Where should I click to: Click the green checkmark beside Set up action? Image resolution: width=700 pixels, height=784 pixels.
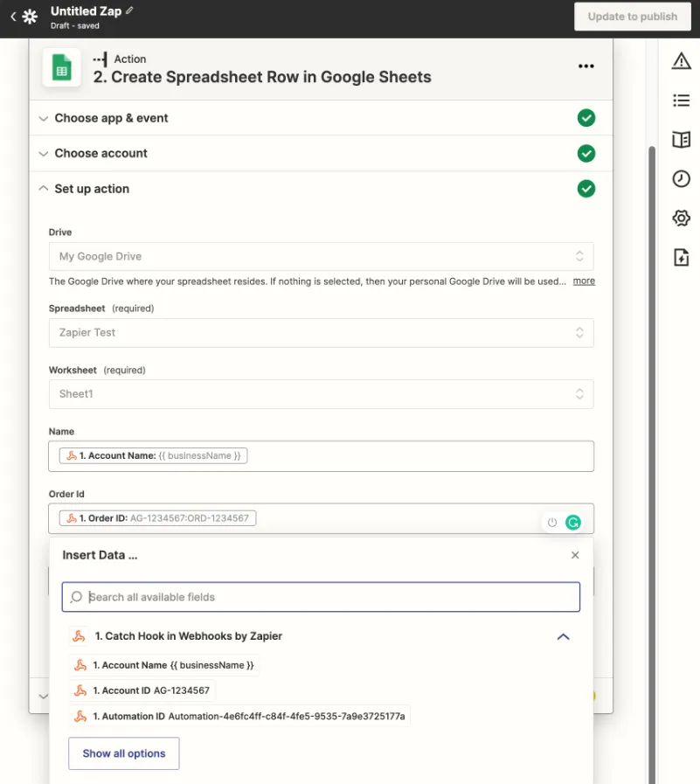coord(586,189)
